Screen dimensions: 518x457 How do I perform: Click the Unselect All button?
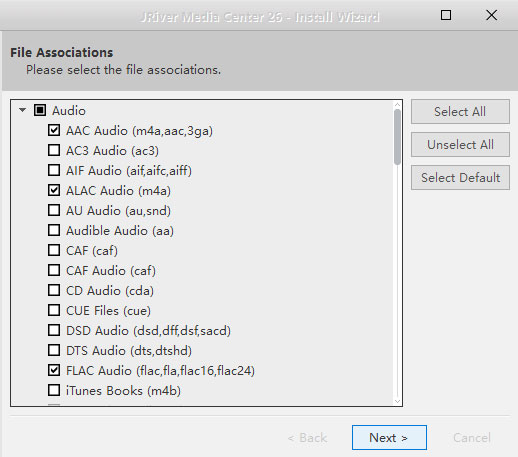[460, 145]
